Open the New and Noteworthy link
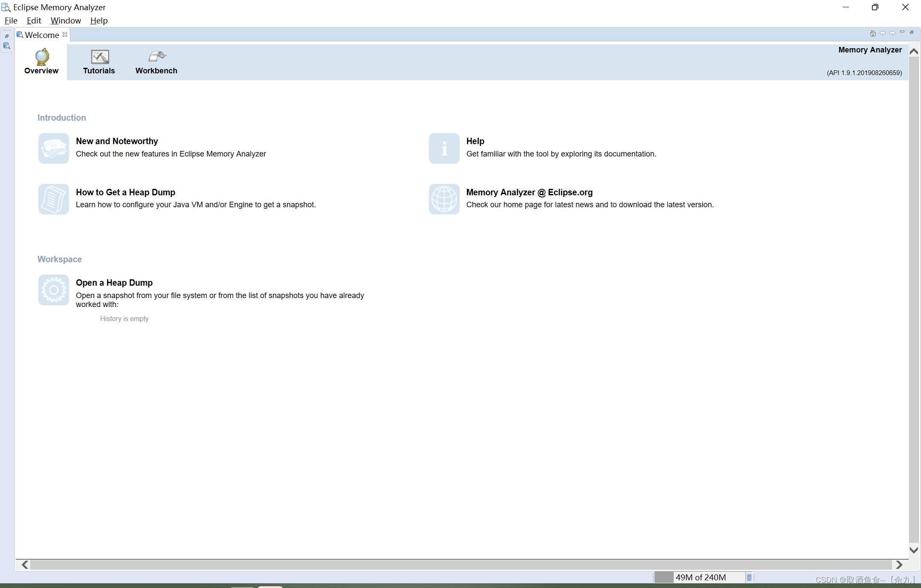This screenshot has height=588, width=921. click(117, 141)
